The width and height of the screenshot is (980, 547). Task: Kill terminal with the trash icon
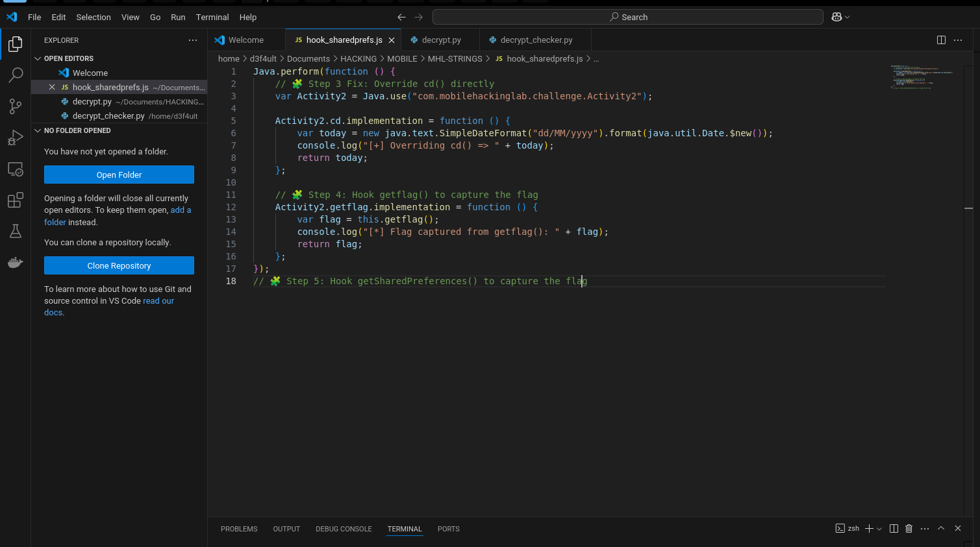pyautogui.click(x=909, y=529)
